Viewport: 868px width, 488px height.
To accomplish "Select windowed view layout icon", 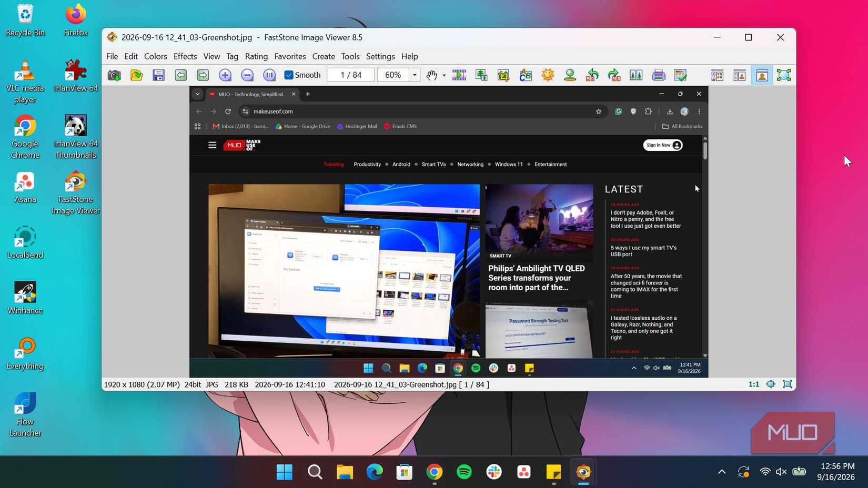I will pos(762,75).
